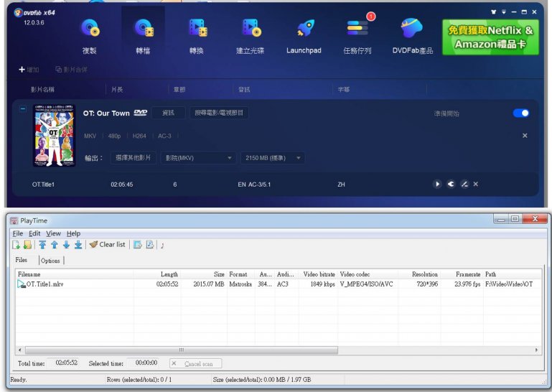Open advanced settings for OT.Title1

pos(451,184)
